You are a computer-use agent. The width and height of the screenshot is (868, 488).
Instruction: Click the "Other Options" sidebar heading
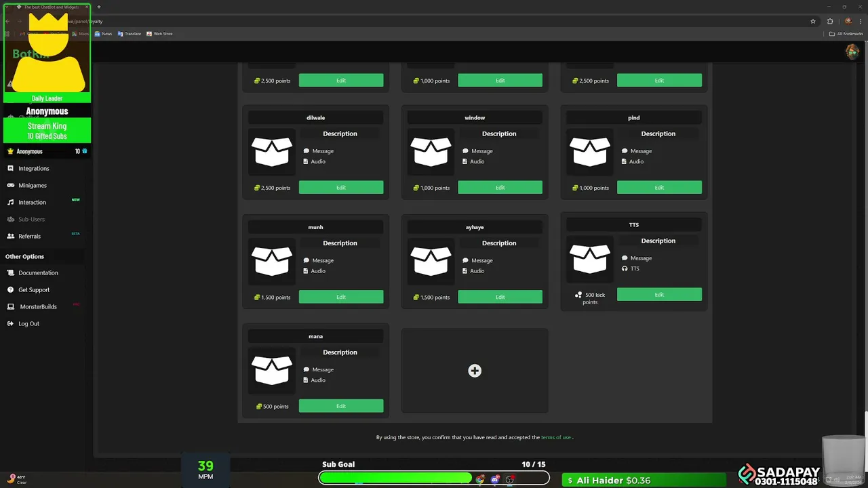click(24, 256)
